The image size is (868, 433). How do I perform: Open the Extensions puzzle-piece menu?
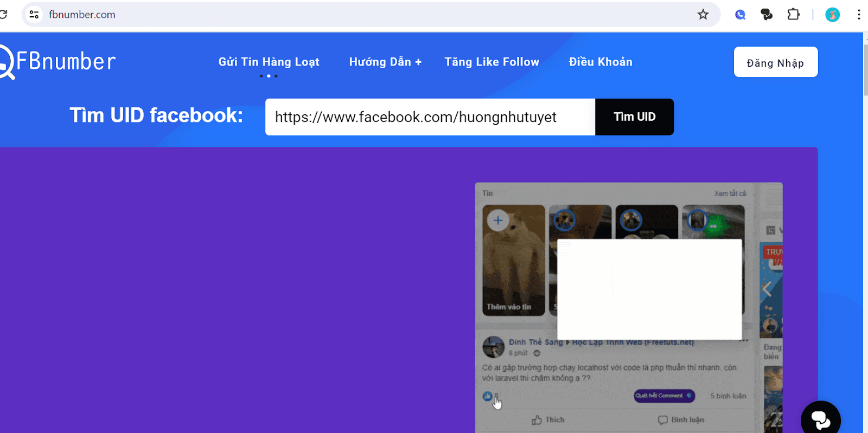tap(794, 15)
